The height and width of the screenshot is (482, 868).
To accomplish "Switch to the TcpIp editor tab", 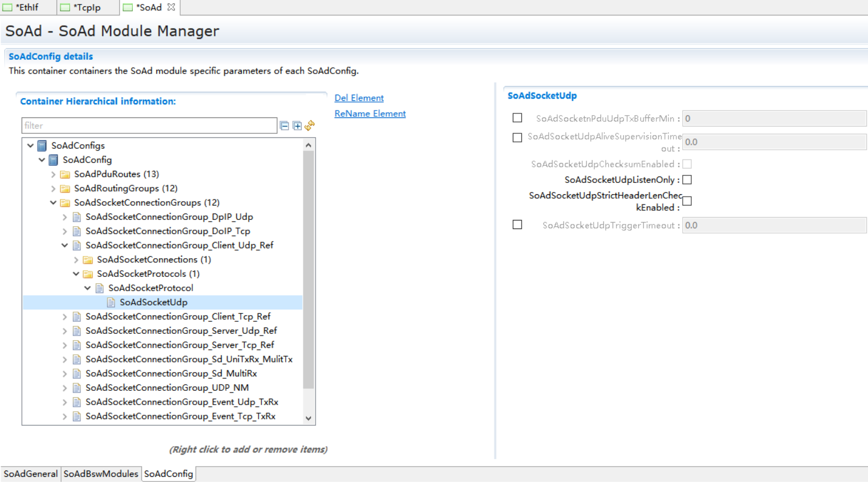I will [x=87, y=7].
